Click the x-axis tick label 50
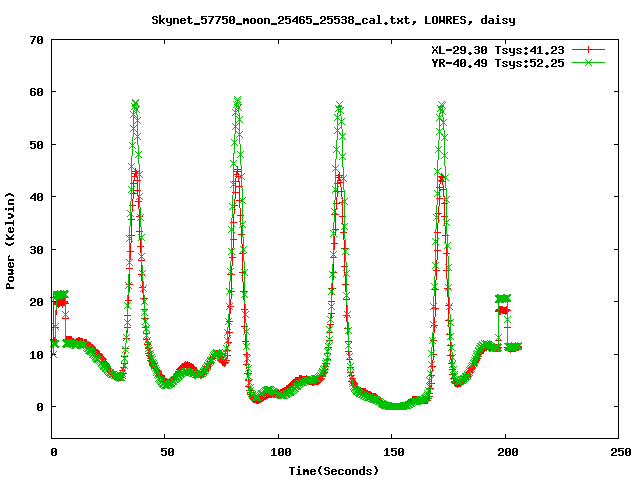 click(167, 452)
